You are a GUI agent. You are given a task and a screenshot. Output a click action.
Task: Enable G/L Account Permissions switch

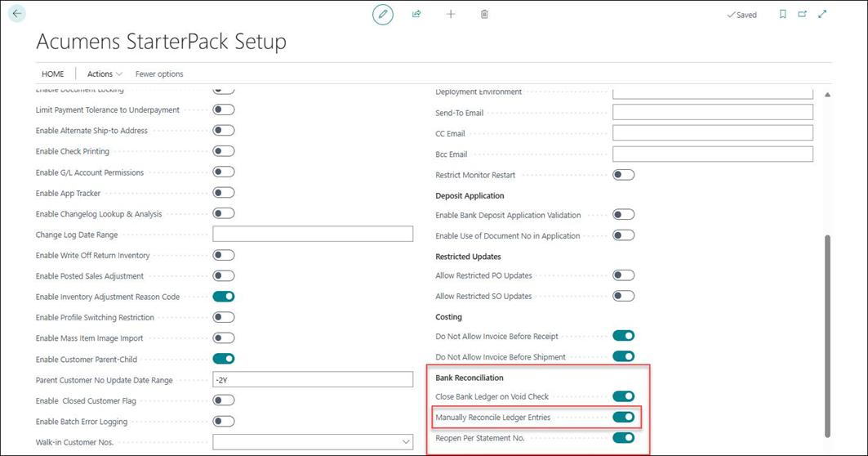point(224,172)
